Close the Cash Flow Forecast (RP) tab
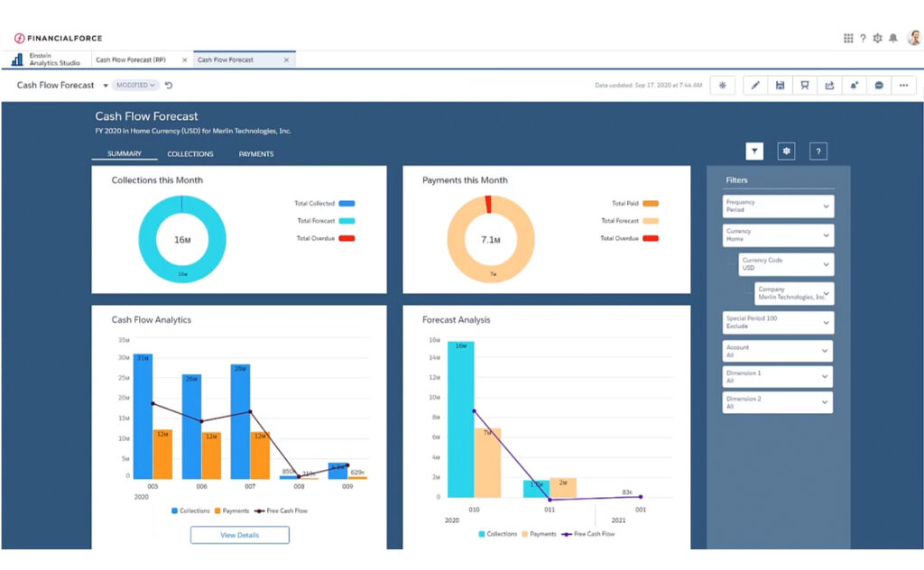 click(x=185, y=60)
